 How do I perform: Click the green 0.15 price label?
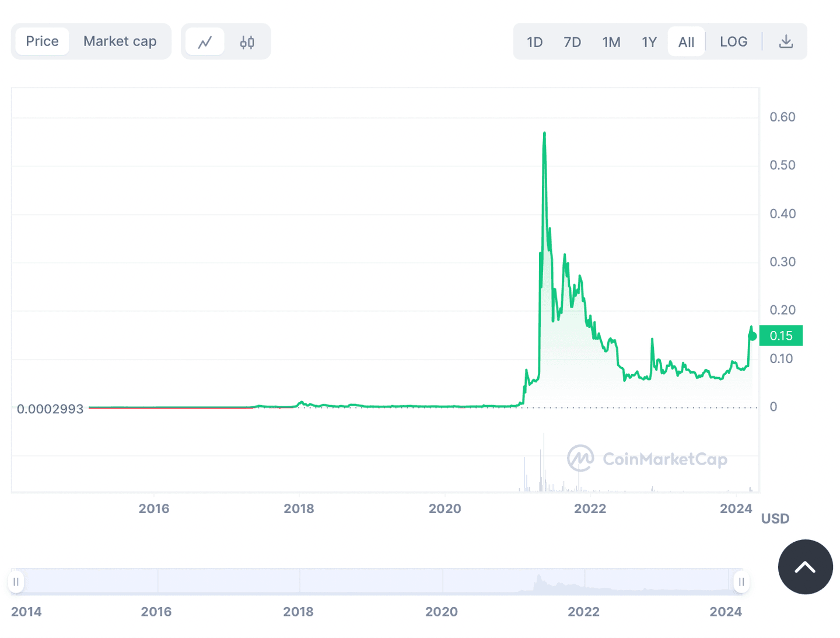(781, 336)
